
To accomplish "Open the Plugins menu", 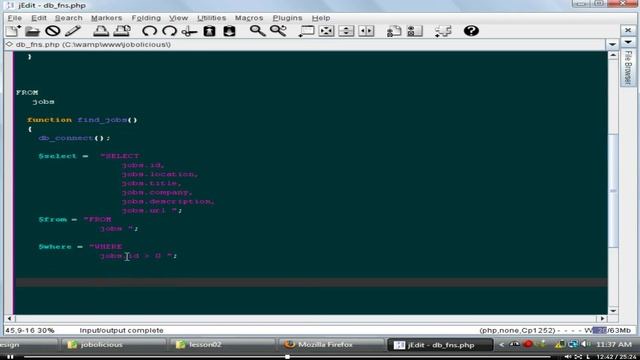I will point(287,18).
